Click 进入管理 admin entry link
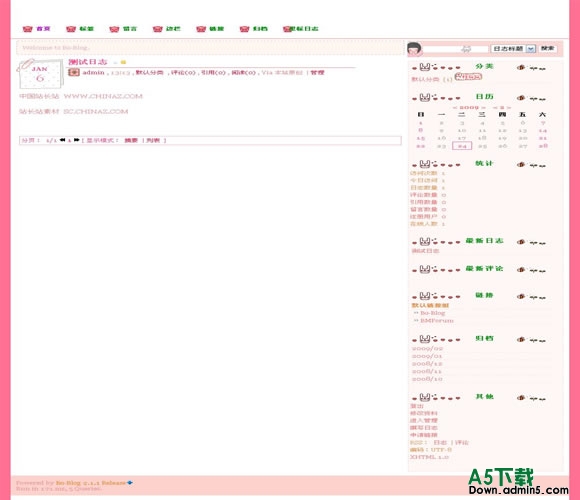The width and height of the screenshot is (580, 500). 424,420
